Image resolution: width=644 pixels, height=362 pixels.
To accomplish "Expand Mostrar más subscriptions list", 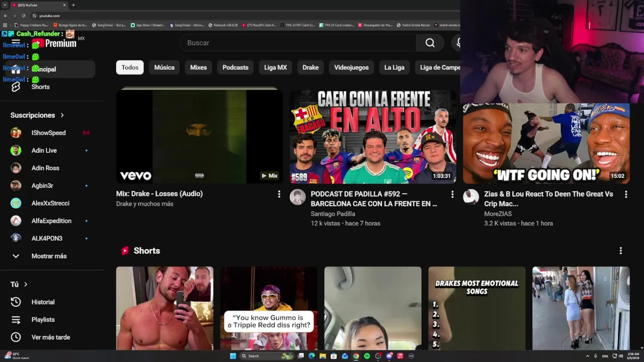I will (x=48, y=256).
